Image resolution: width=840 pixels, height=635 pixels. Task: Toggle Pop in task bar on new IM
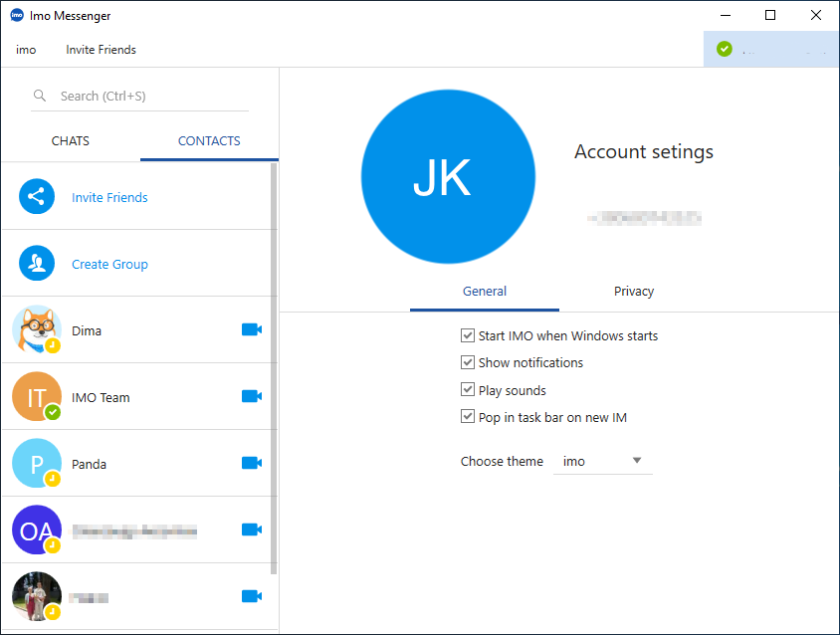coord(467,416)
